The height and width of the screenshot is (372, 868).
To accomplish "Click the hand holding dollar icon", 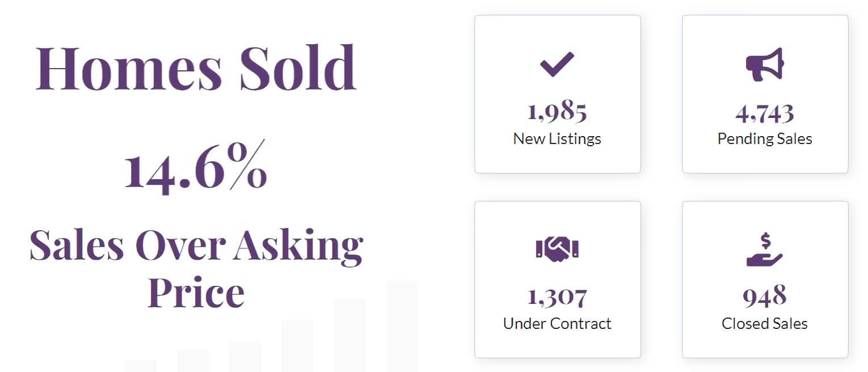I will pyautogui.click(x=765, y=251).
